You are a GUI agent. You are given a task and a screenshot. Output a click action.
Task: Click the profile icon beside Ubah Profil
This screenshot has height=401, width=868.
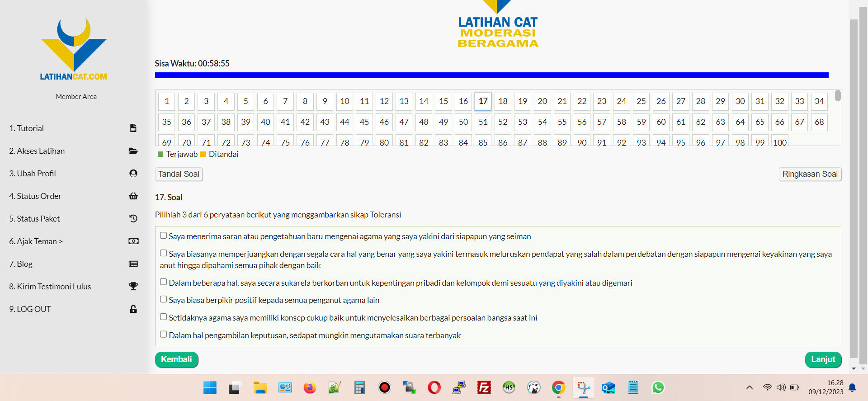tap(133, 173)
